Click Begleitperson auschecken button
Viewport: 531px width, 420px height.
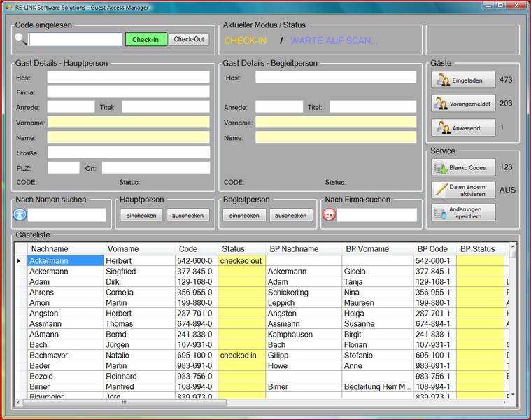pos(290,215)
